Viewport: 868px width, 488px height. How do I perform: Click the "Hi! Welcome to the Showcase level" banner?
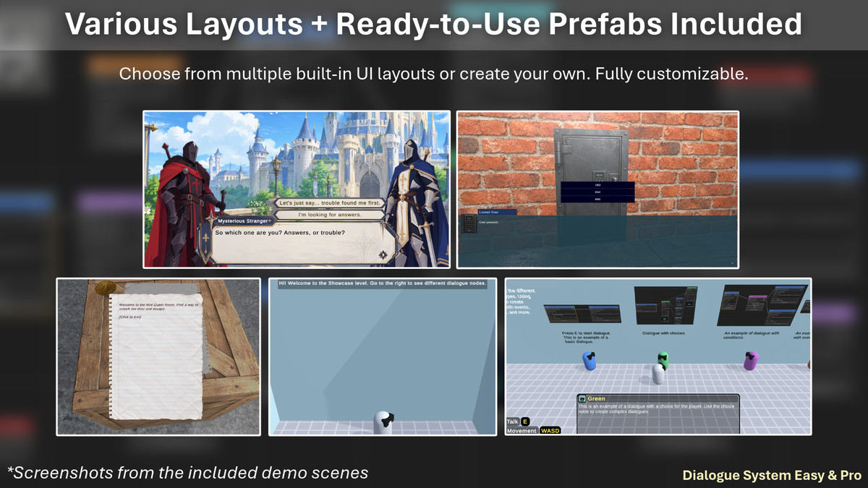click(x=383, y=284)
